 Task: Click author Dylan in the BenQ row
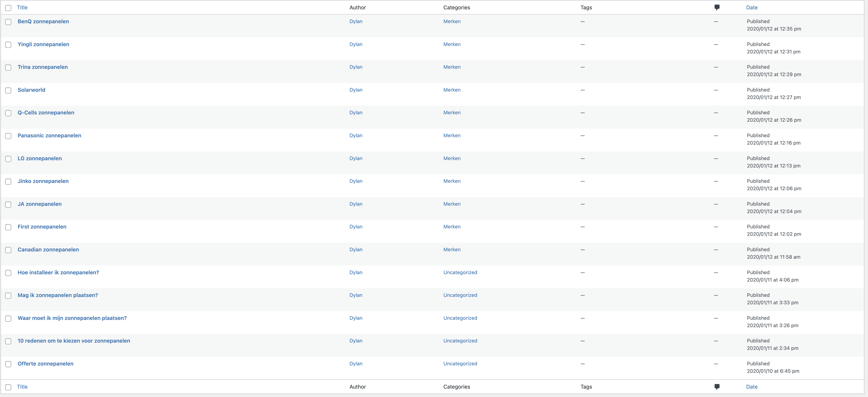(x=356, y=22)
